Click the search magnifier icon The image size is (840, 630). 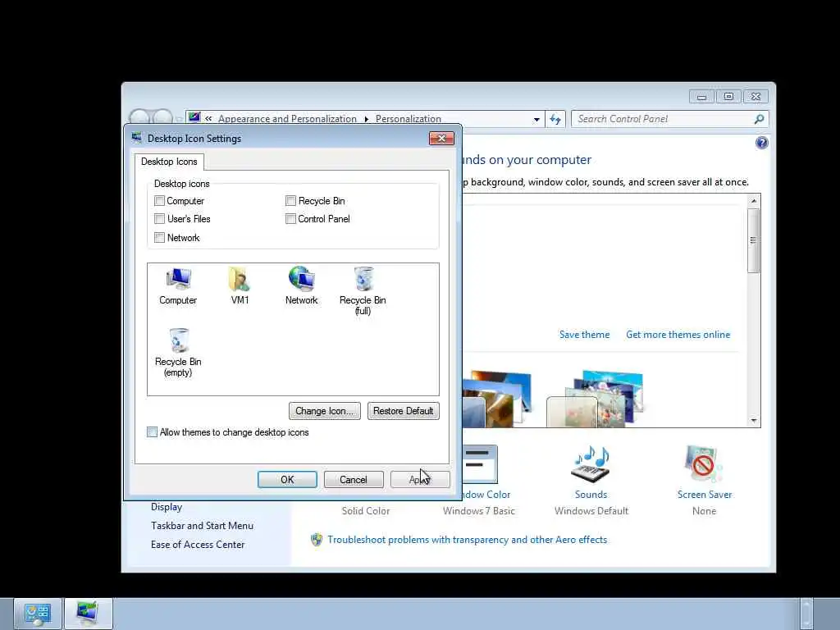click(x=759, y=119)
